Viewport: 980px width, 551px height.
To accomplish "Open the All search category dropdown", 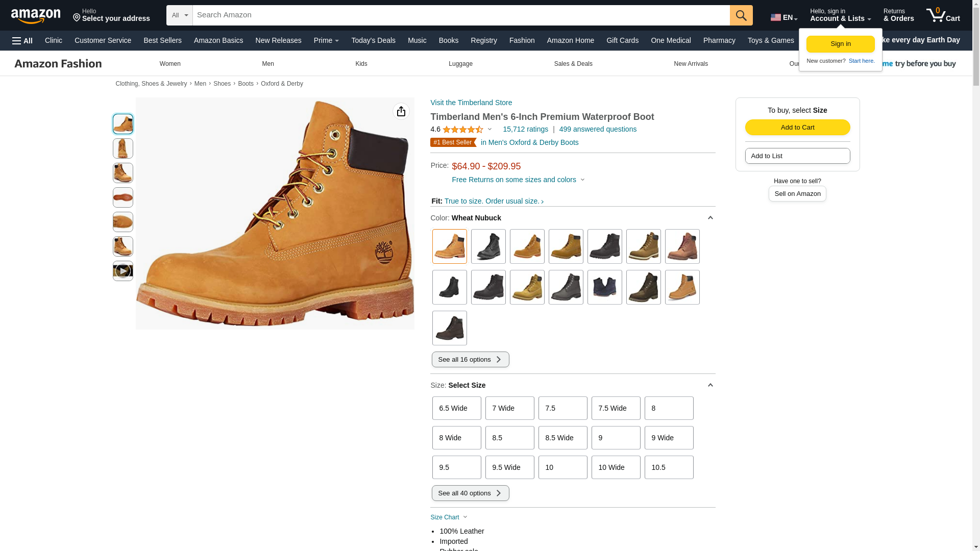I will (x=180, y=15).
